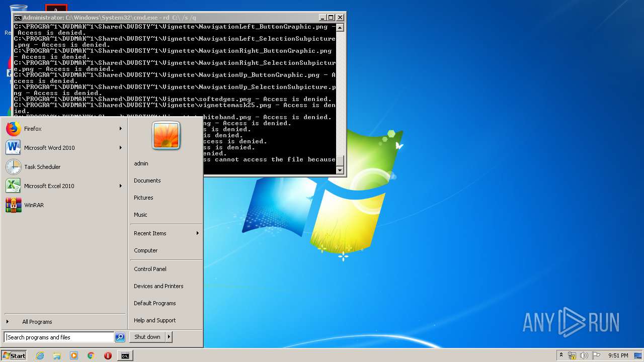
Task: Expand the Microsoft Word 2010 jump list arrow
Action: 121,148
